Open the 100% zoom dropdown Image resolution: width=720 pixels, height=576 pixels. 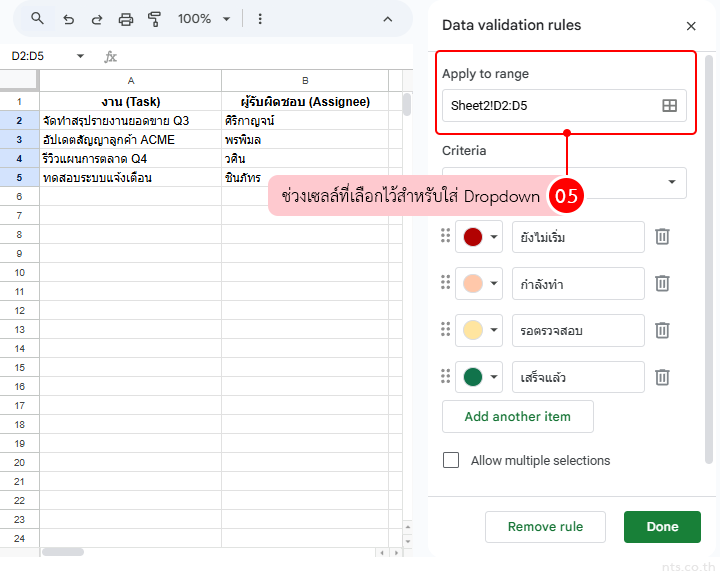[x=203, y=19]
